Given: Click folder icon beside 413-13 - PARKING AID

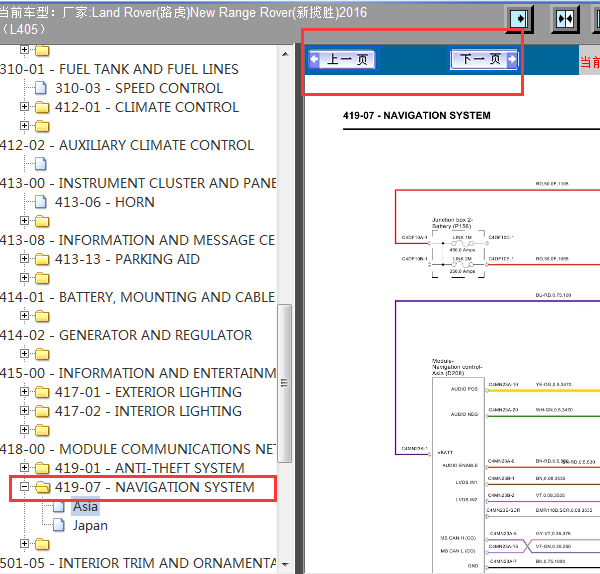Looking at the screenshot, I should tap(42, 259).
